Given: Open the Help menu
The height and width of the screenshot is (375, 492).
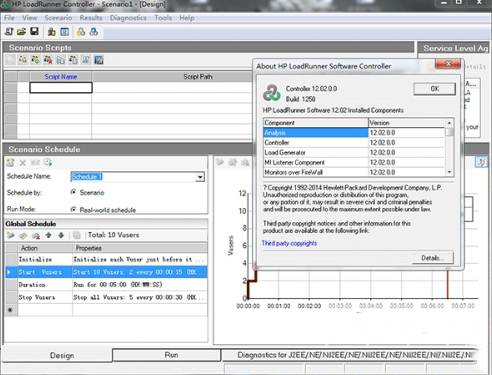Looking at the screenshot, I should pyautogui.click(x=187, y=18).
